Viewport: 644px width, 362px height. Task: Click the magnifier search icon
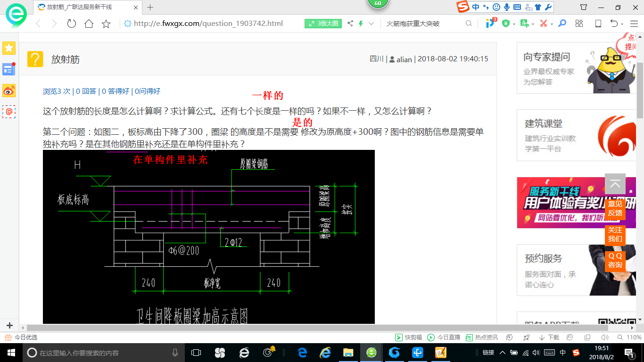(469, 24)
